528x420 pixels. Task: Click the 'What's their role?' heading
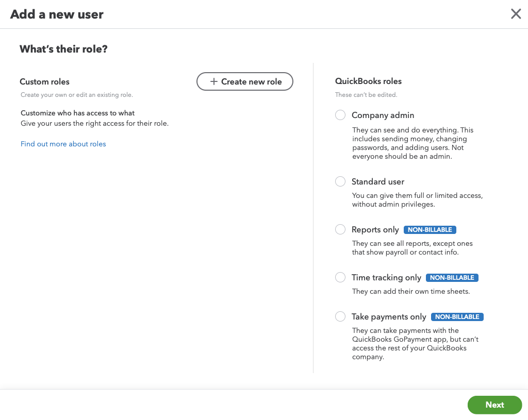coord(63,49)
